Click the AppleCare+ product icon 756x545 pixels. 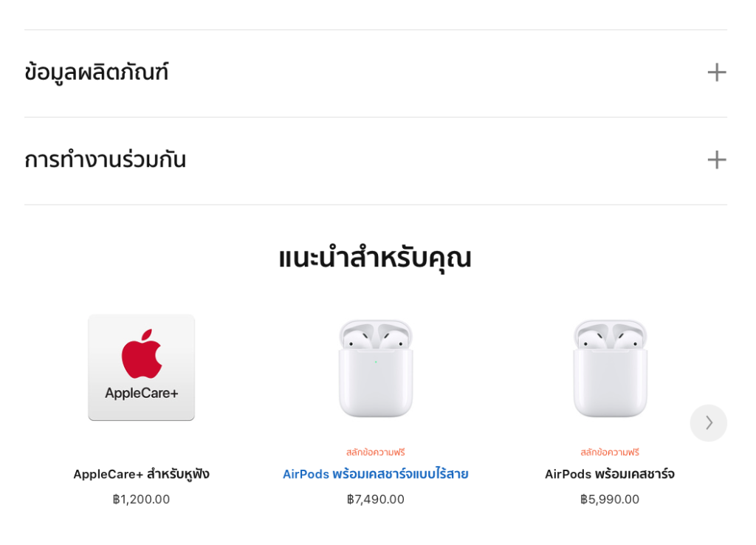pyautogui.click(x=141, y=368)
